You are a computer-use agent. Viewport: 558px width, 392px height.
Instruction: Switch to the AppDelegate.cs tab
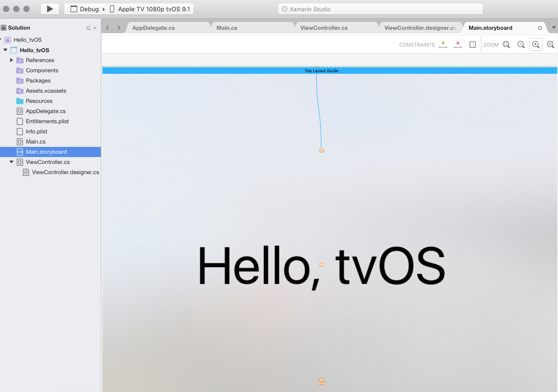(x=153, y=28)
